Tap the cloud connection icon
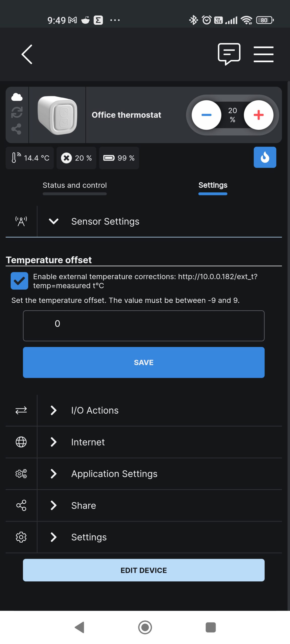Screen dimensions: 290x644 [x=17, y=97]
